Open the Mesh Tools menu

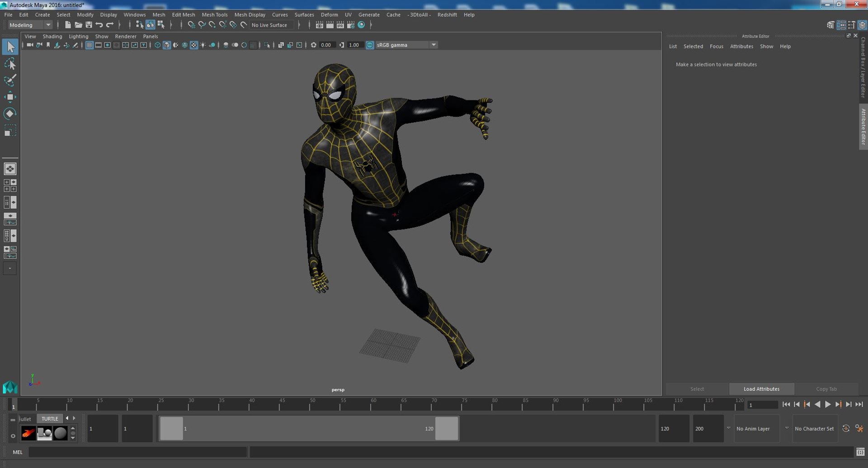pos(214,14)
